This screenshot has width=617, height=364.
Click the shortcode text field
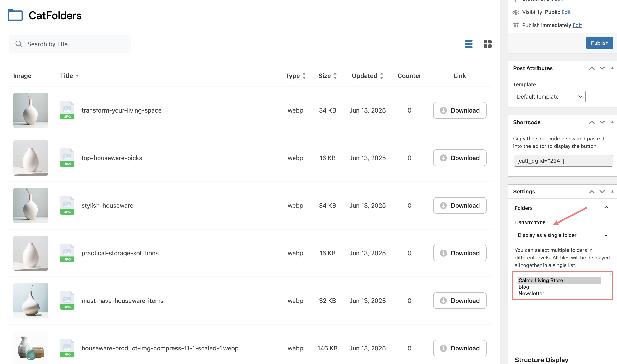[563, 161]
